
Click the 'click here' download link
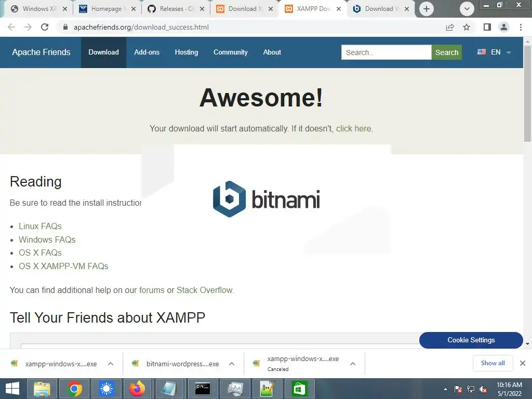pyautogui.click(x=353, y=129)
